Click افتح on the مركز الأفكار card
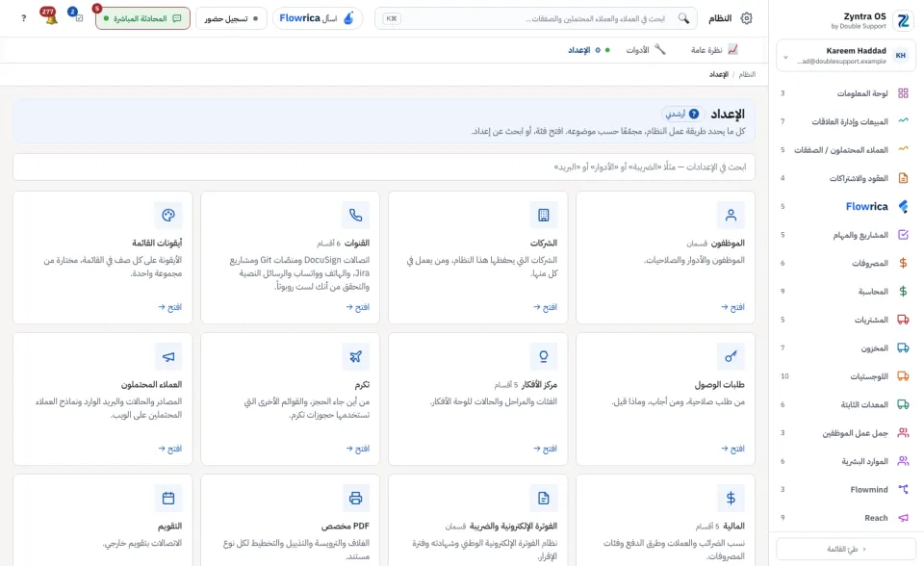This screenshot has height=566, width=924. tap(545, 449)
